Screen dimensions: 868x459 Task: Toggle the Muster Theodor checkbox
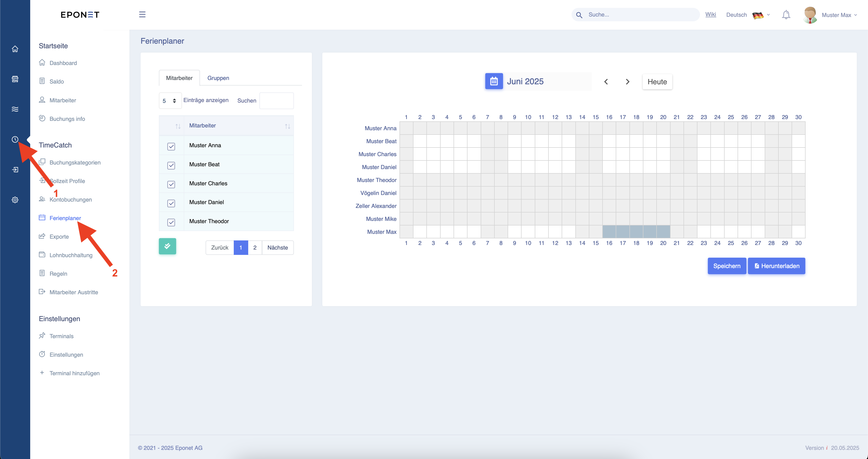[171, 222]
